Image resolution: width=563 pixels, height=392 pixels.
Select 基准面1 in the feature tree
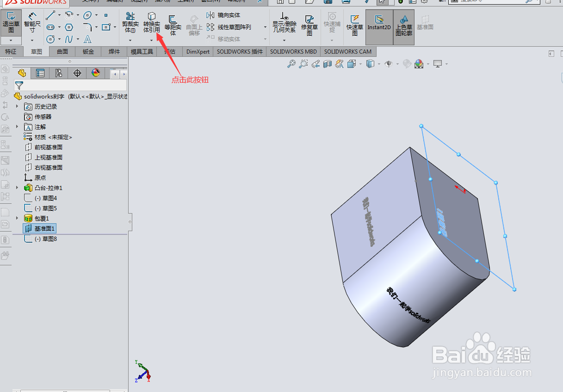[x=40, y=229]
